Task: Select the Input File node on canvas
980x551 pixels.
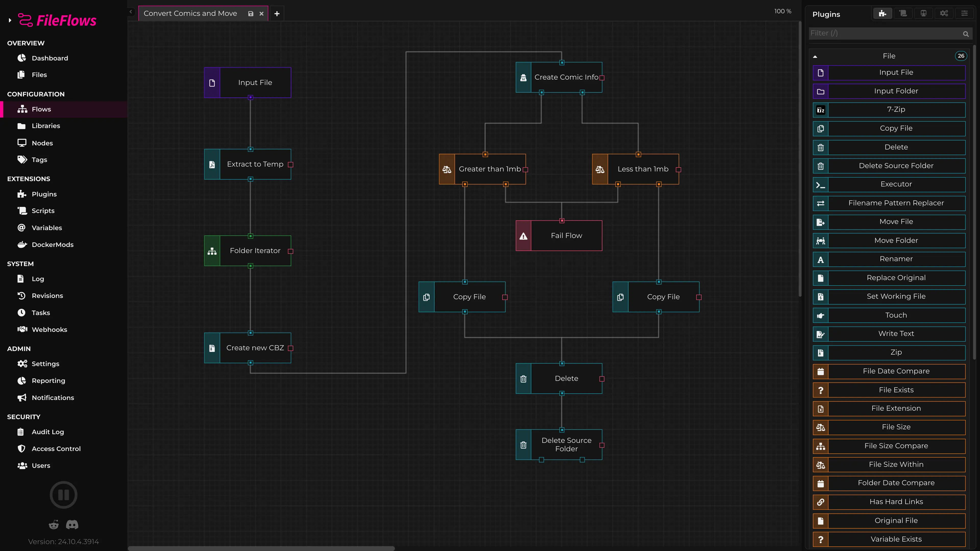Action: pos(248,82)
